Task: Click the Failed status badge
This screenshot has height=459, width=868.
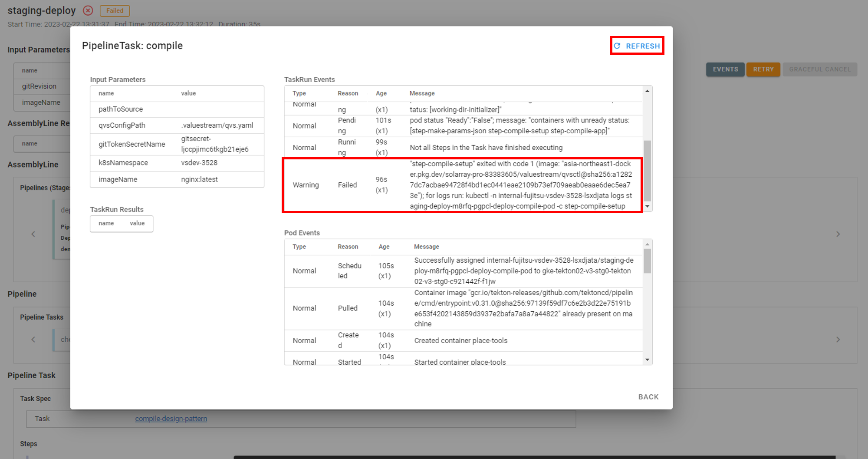Action: click(x=115, y=11)
